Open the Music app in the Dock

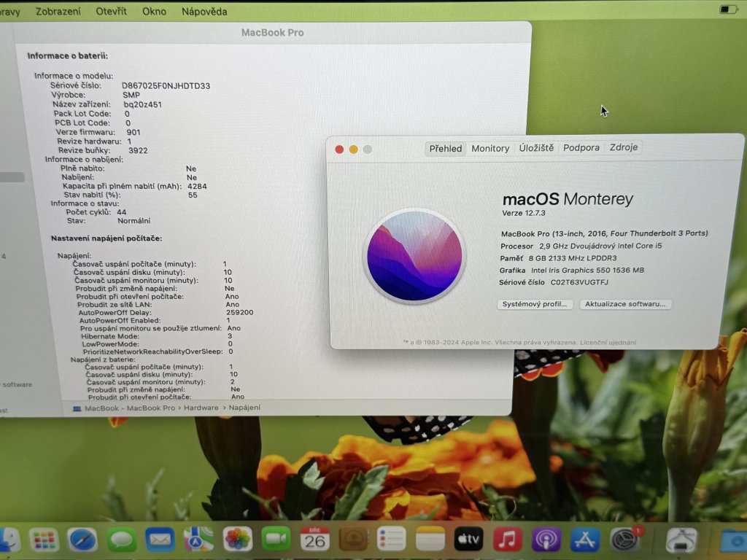[508, 539]
